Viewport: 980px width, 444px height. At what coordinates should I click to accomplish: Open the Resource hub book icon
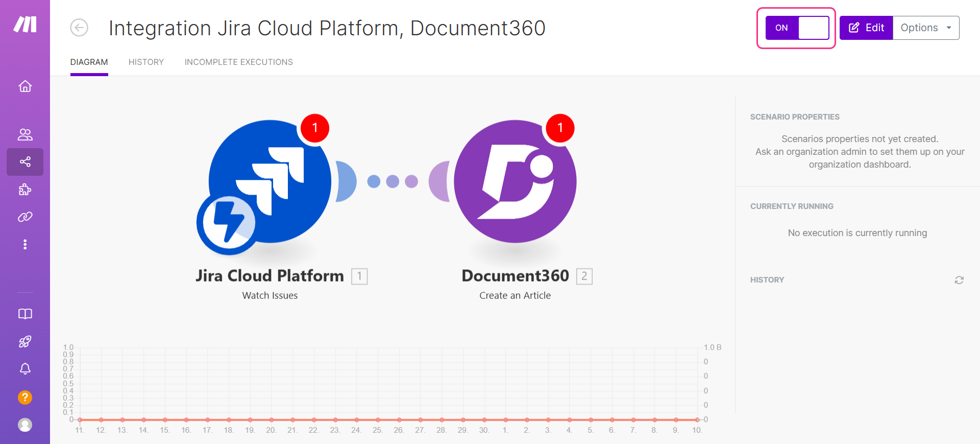(25, 314)
